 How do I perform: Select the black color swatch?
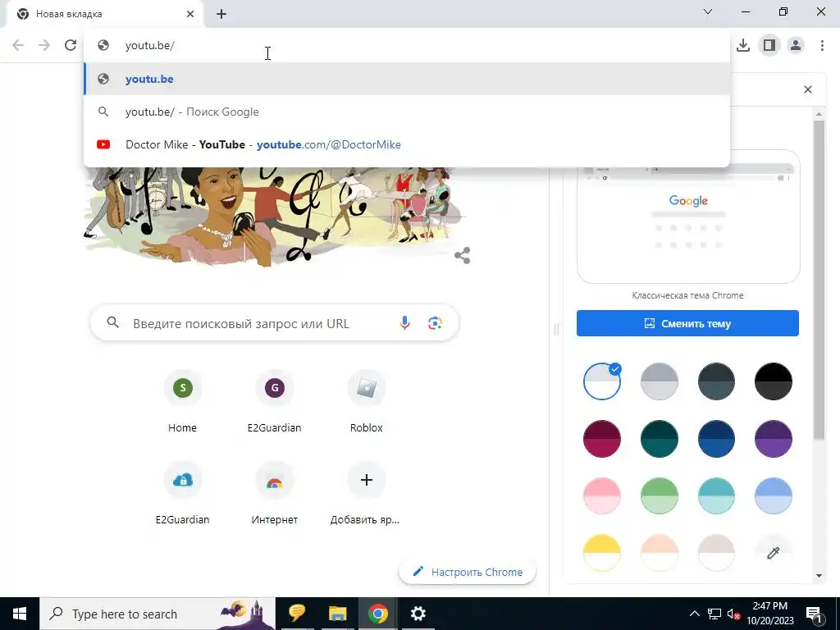773,381
